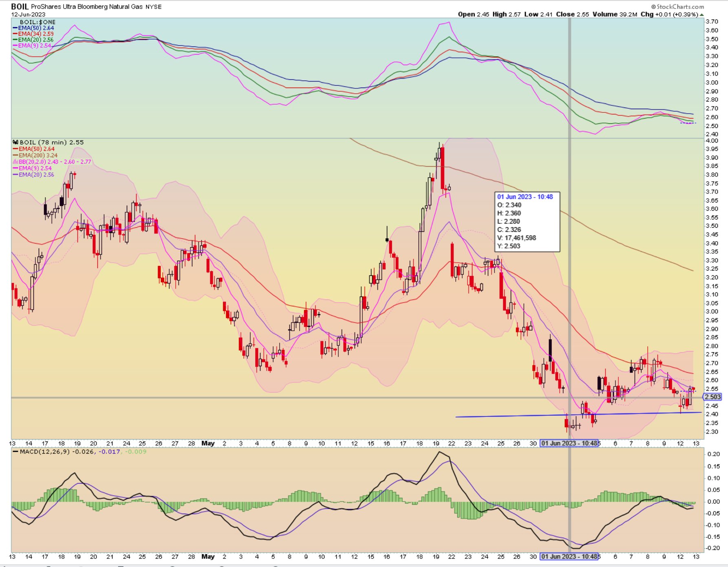Click the 01 Jun 2023 date tag under MACD panel
The image size is (728, 567).
(569, 556)
